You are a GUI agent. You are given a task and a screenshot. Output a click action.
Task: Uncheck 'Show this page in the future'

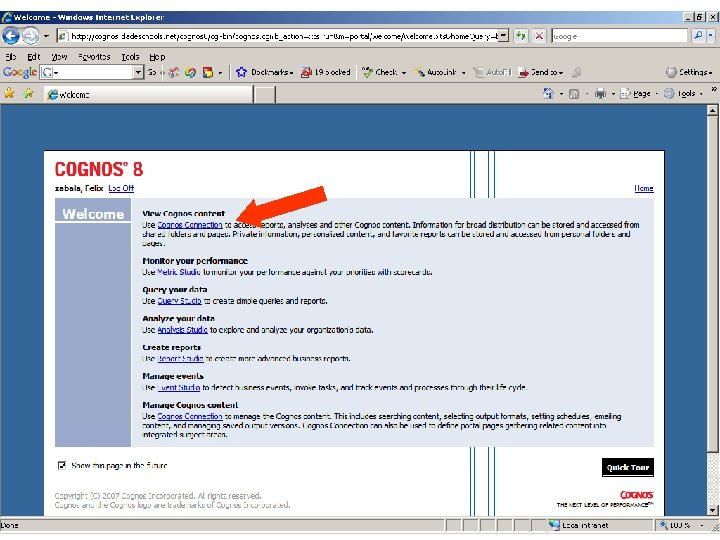coord(62,466)
